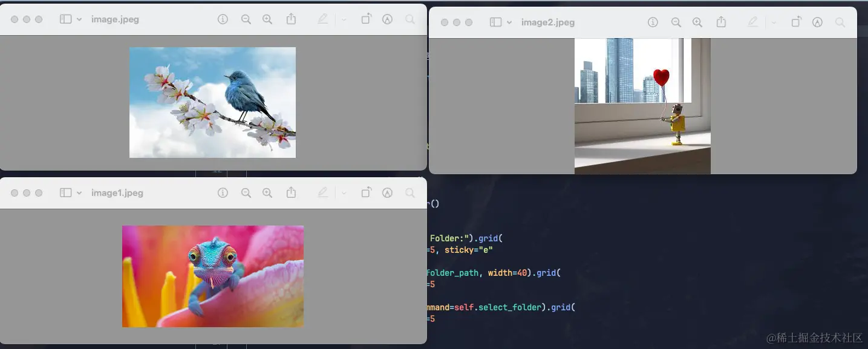The height and width of the screenshot is (349, 868).
Task: Rotate image in image1.jpeg window
Action: 366,192
